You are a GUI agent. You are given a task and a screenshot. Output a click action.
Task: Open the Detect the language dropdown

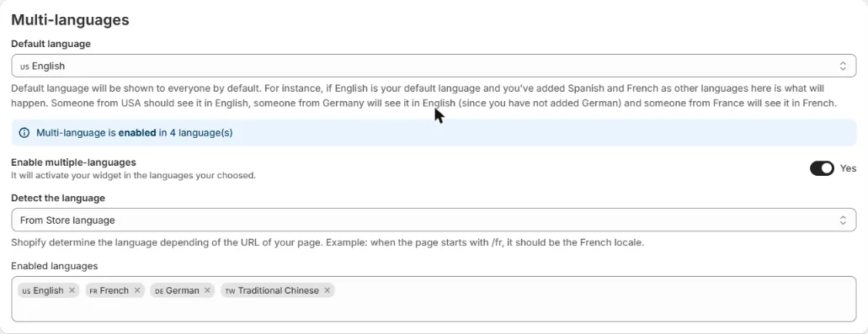pyautogui.click(x=434, y=220)
